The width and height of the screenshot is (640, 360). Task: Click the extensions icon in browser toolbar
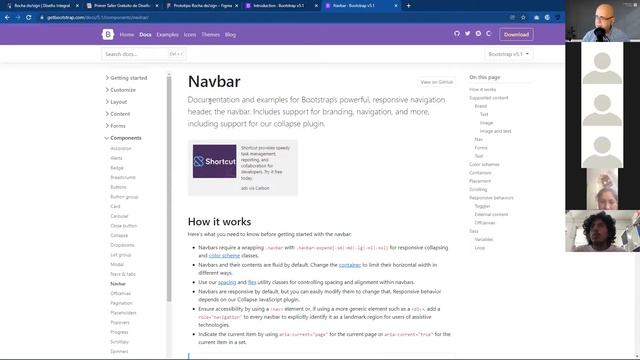(536, 18)
